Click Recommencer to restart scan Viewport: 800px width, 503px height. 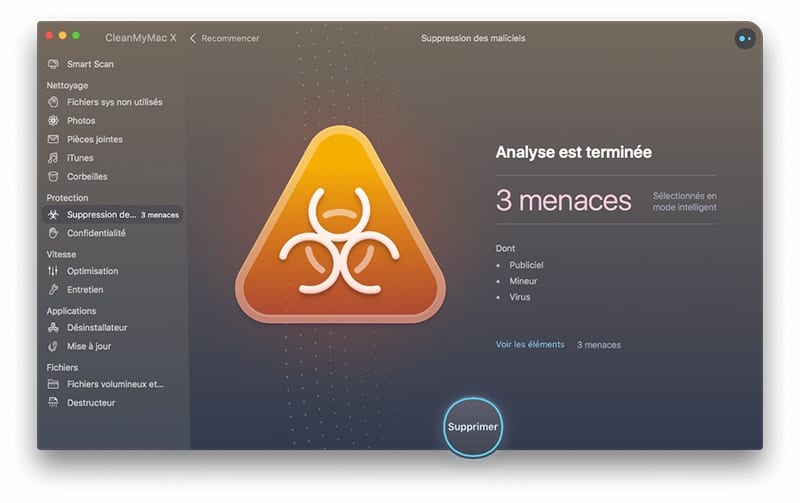click(x=230, y=38)
